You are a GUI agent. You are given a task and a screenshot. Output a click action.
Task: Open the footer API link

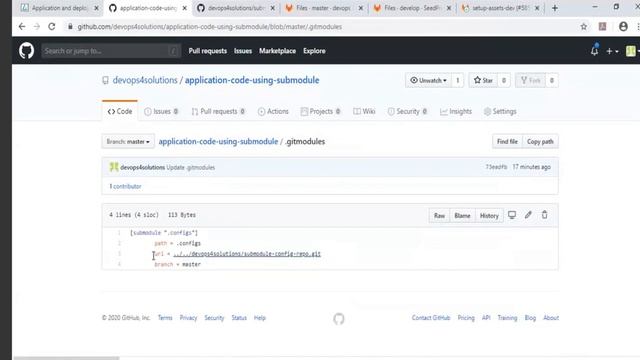[x=486, y=318]
